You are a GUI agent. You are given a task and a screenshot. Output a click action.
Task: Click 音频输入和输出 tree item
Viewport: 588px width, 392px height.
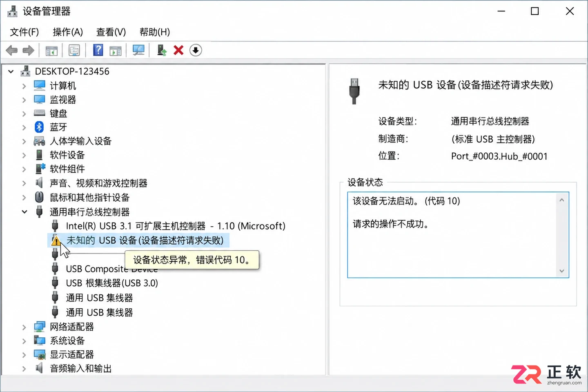(x=81, y=369)
